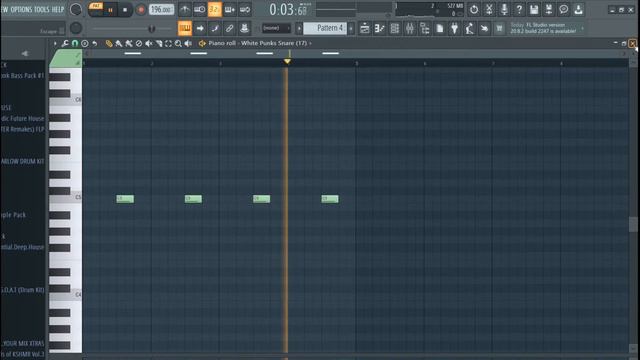Toggle the overdub keyboard recording icon
The height and width of the screenshot is (360, 640).
(229, 9)
